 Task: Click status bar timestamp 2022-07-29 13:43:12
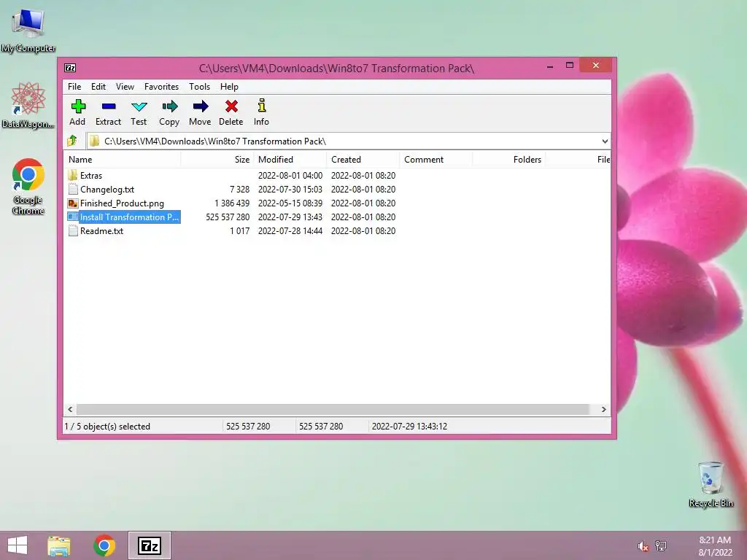(x=410, y=426)
